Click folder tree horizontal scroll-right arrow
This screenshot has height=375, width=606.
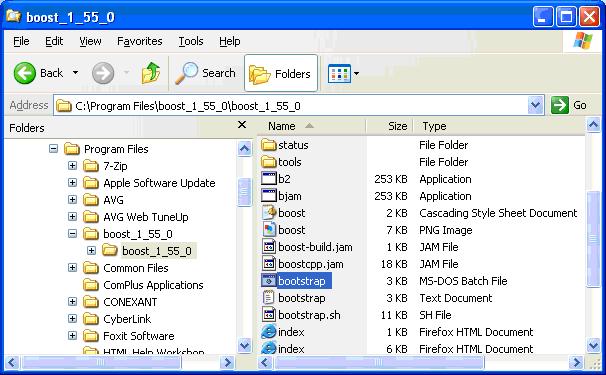[x=227, y=362]
